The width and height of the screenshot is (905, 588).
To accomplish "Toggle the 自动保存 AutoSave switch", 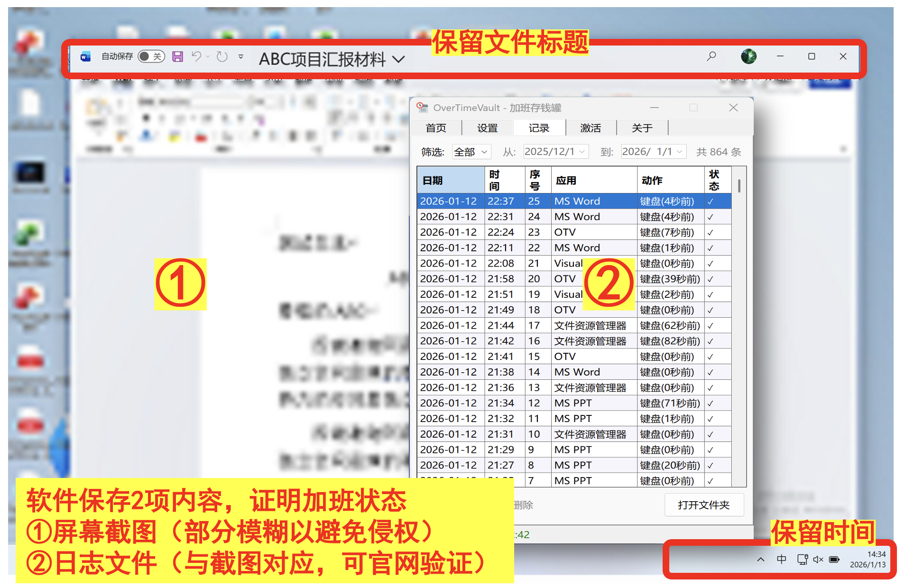I will 150,56.
